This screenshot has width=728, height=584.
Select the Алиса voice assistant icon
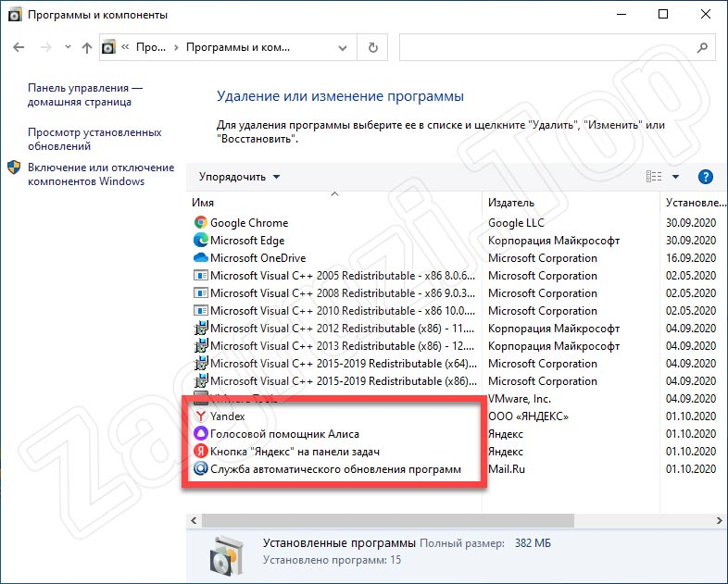point(201,434)
